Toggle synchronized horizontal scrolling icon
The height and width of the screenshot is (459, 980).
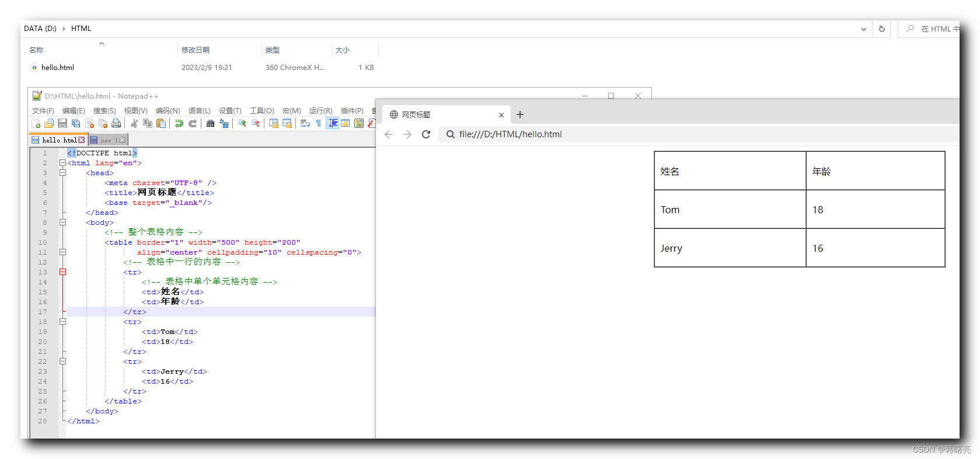[287, 123]
